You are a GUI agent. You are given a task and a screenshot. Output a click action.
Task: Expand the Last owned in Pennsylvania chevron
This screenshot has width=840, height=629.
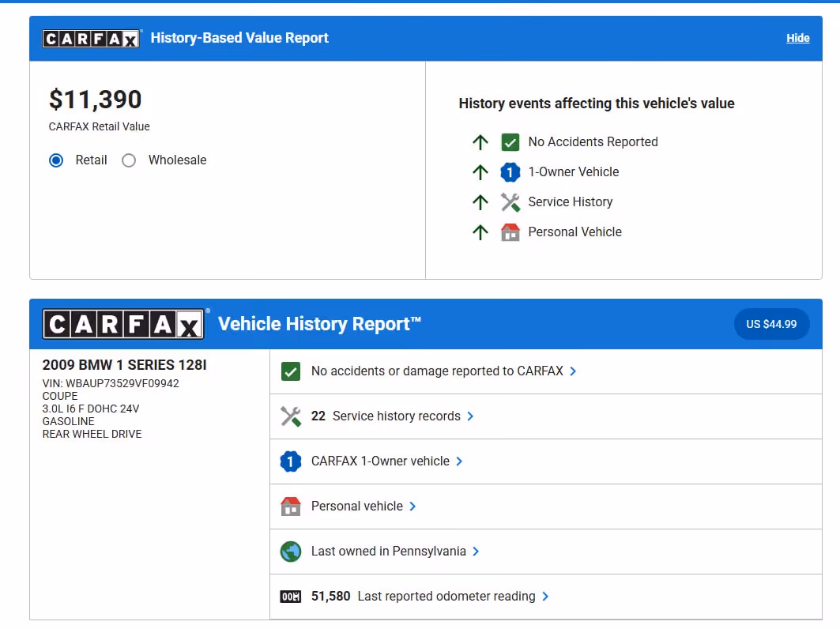pyautogui.click(x=475, y=552)
